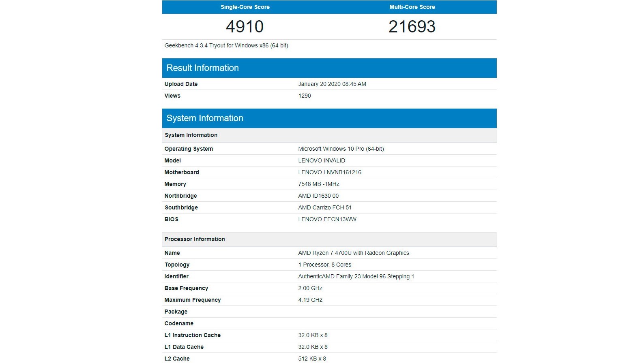Click the 512 KB x 8 value
This screenshot has height=363, width=644.
[x=312, y=359]
